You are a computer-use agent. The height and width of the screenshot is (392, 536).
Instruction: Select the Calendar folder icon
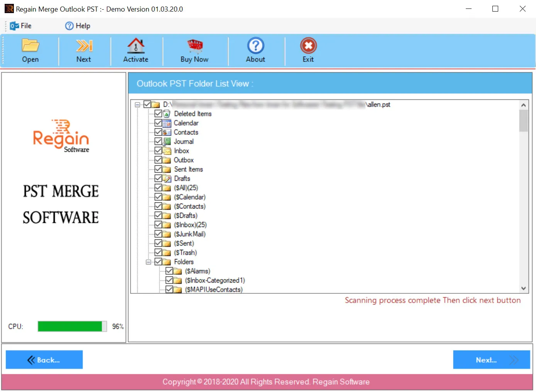tap(167, 123)
